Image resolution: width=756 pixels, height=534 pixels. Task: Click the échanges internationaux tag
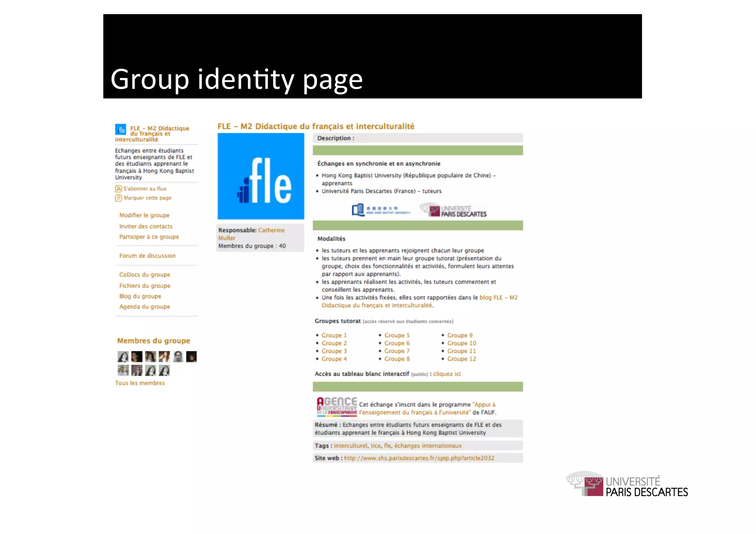pos(428,446)
